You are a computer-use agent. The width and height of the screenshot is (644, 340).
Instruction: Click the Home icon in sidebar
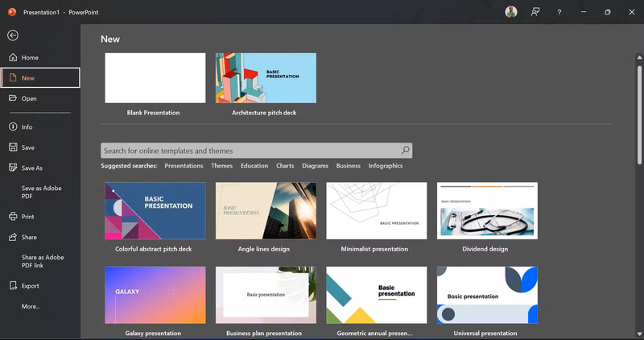[13, 58]
